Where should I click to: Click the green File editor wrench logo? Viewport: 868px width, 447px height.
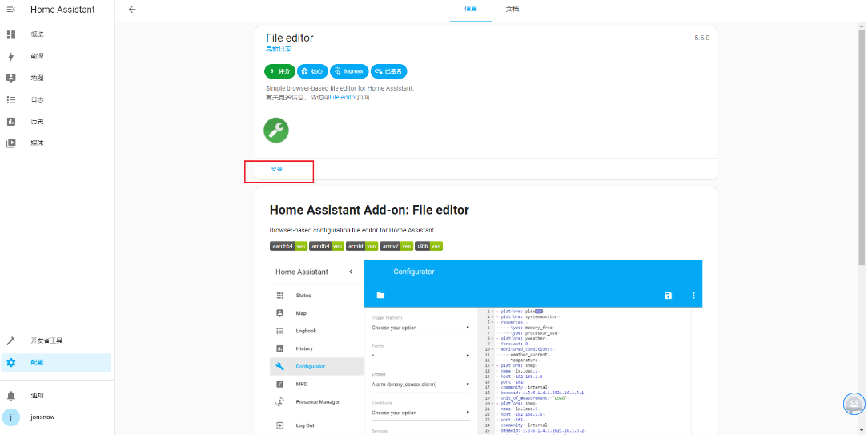coord(275,130)
